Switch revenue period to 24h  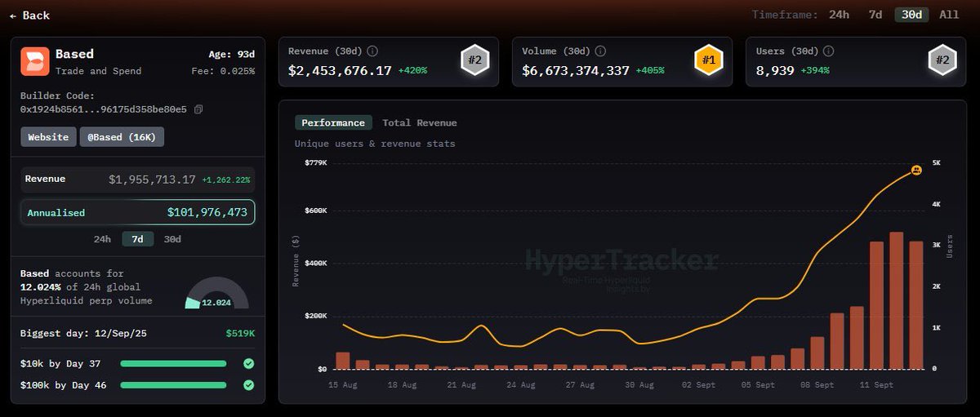coord(102,239)
